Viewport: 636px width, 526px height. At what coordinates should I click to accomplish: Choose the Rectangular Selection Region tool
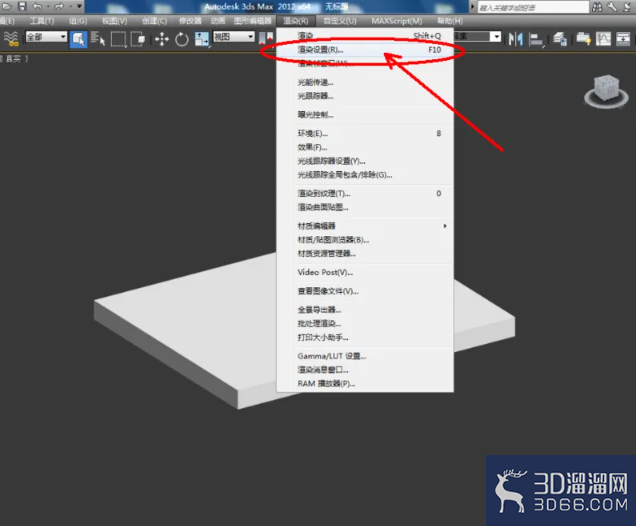point(118,39)
